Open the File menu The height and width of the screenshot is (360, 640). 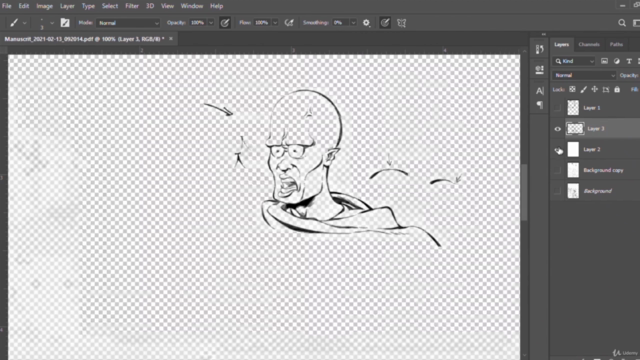(7, 6)
